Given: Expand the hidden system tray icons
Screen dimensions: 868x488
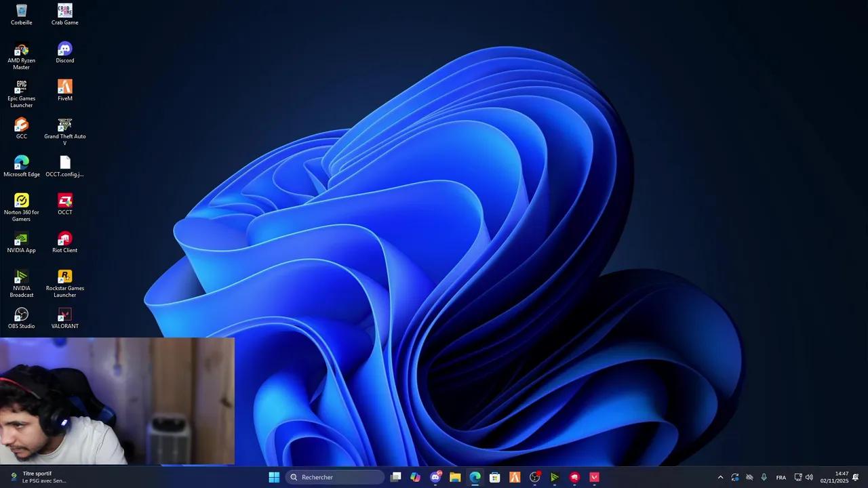Looking at the screenshot, I should 720,477.
